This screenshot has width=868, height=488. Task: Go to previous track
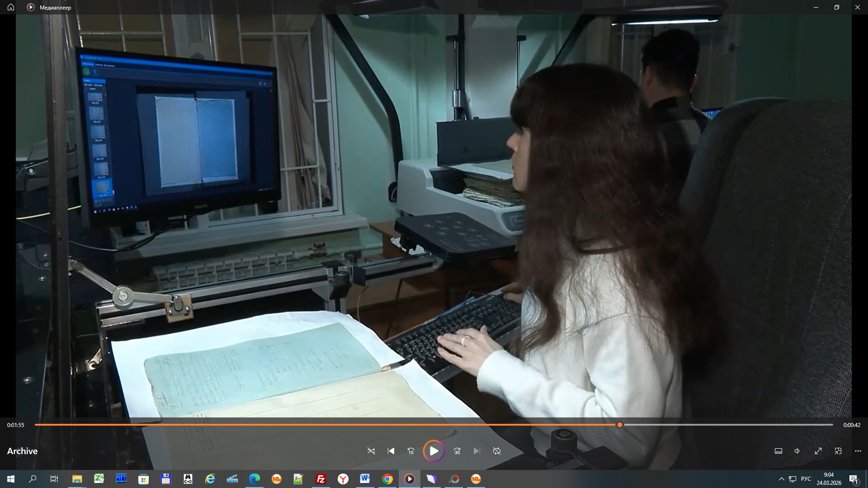[x=391, y=451]
